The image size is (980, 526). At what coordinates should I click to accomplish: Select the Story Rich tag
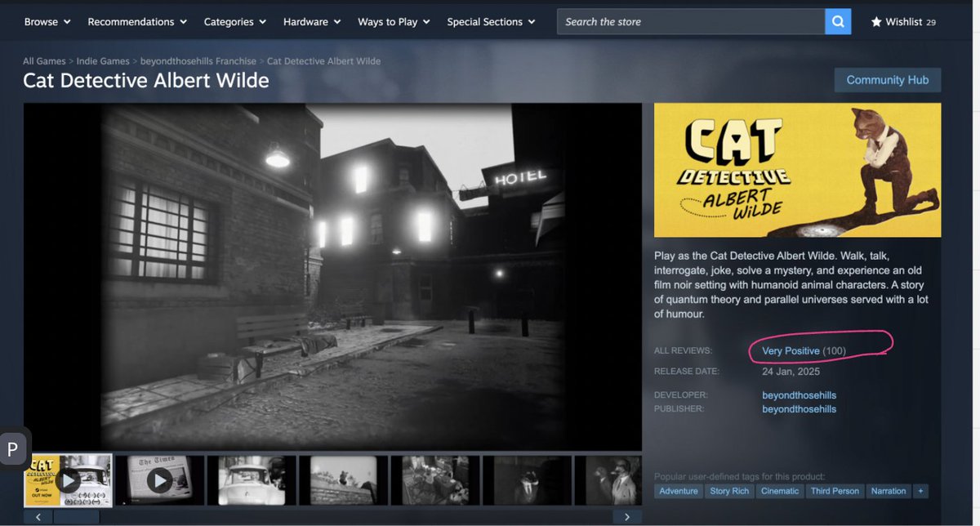(x=729, y=491)
